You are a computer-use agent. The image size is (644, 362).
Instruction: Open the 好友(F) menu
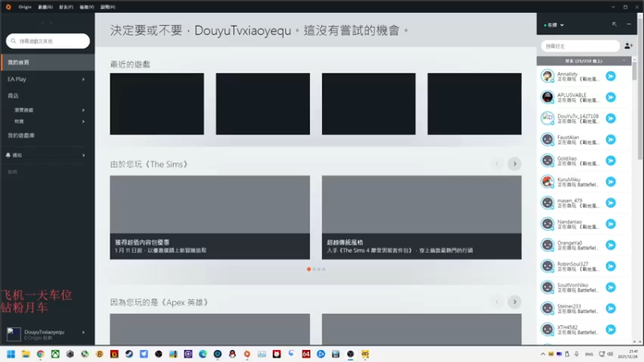[66, 7]
